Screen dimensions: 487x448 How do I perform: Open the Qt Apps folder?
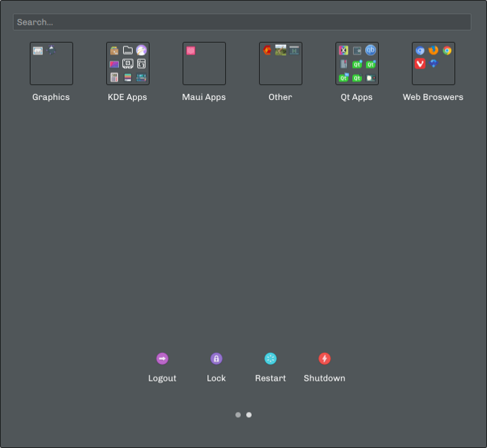[x=357, y=64]
